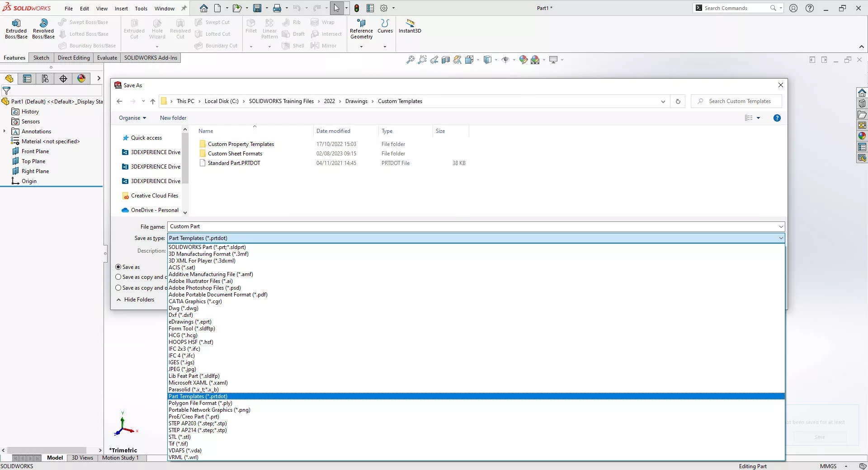Screen dimensions: 868x470
Task: Click the Extruded Boss/Base tool icon
Action: [16, 23]
